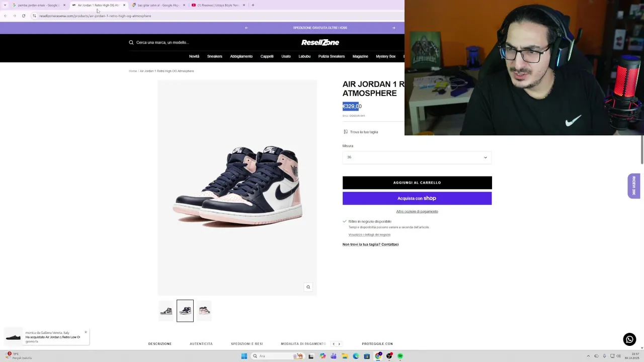Viewport: 644px width, 362px height.
Task: Open Task View on the taskbar
Action: (311, 356)
